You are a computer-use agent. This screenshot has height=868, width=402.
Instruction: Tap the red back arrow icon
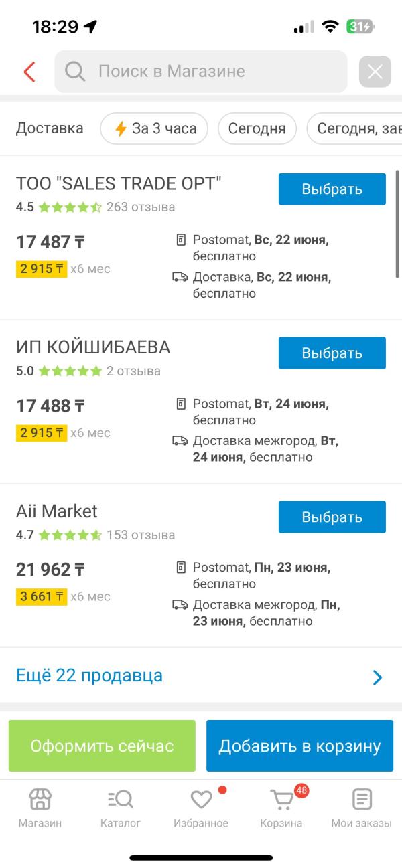(x=29, y=72)
